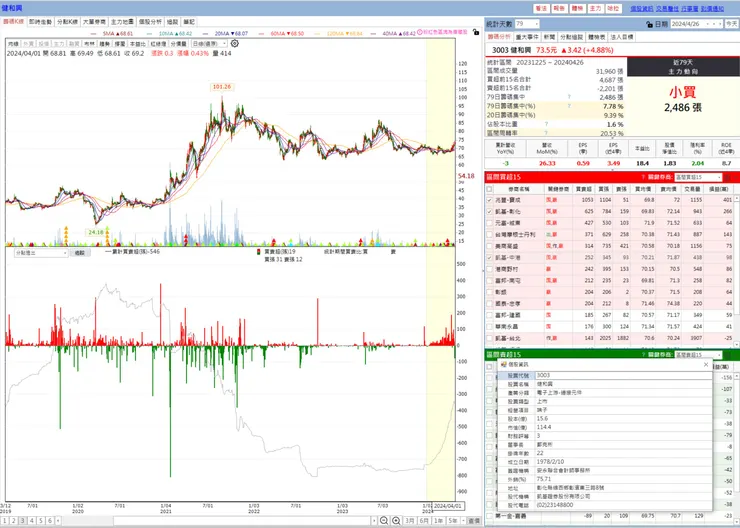Switch to the 即時走勢 tab
The image size is (740, 528).
tap(40, 22)
